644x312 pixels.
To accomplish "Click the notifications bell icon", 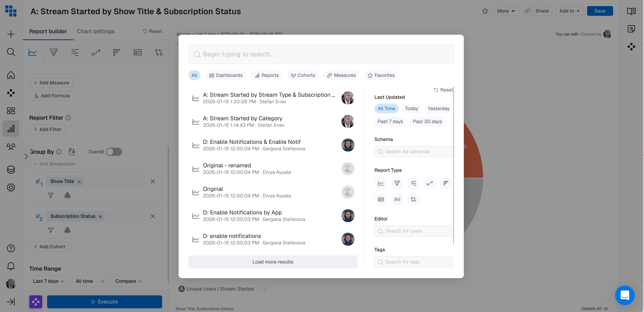I will tap(11, 266).
